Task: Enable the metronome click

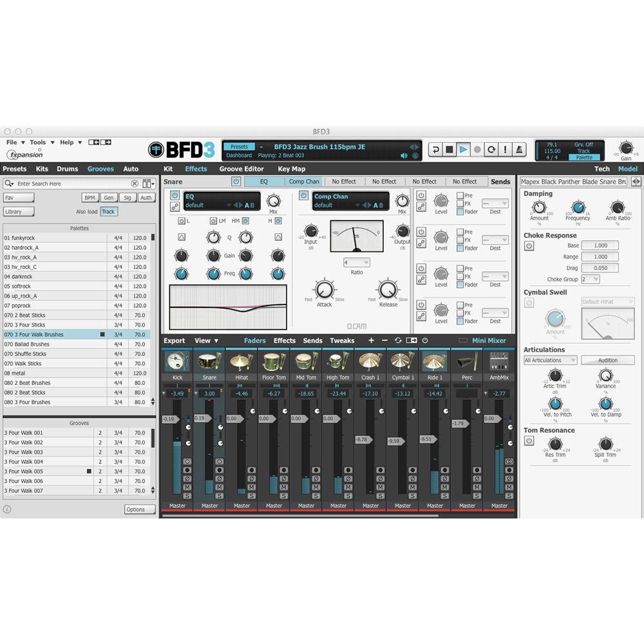Action: (x=518, y=149)
